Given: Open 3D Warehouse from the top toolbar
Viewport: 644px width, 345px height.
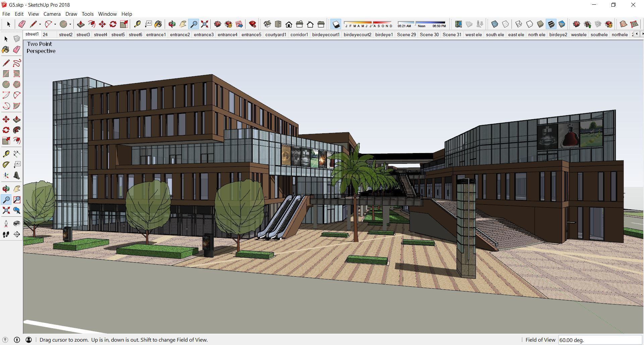Looking at the screenshot, I should pyautogui.click(x=217, y=24).
